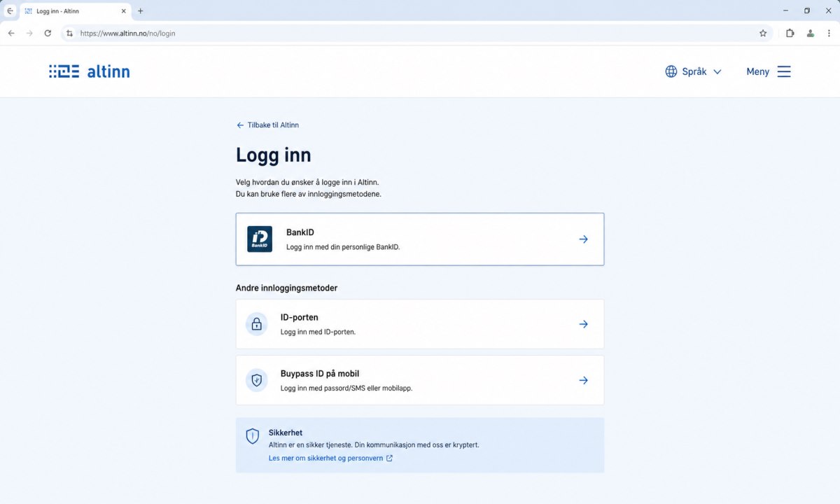
Task: Open the browser extensions icon
Action: click(x=790, y=33)
